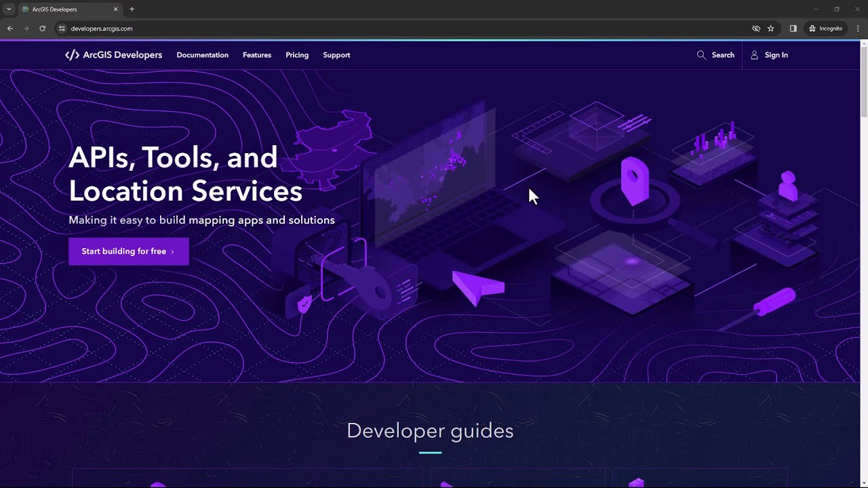Click the "Developer guides" heading
This screenshot has width=868, height=488.
(430, 430)
